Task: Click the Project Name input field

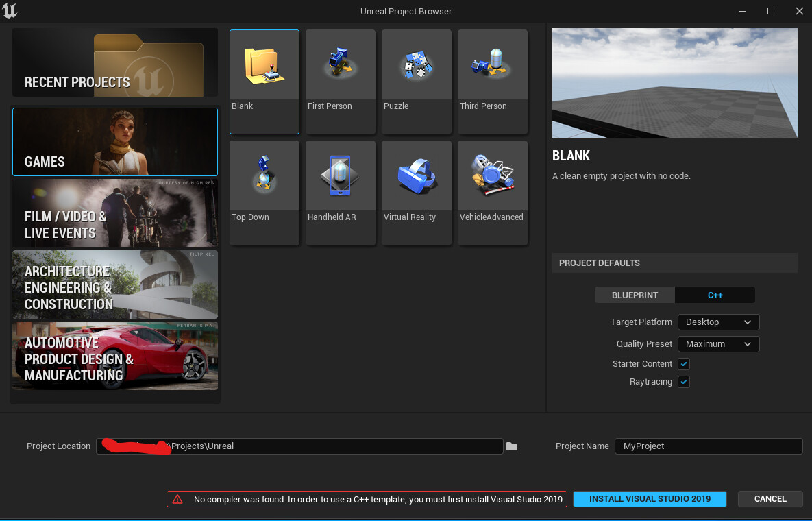Action: point(709,446)
